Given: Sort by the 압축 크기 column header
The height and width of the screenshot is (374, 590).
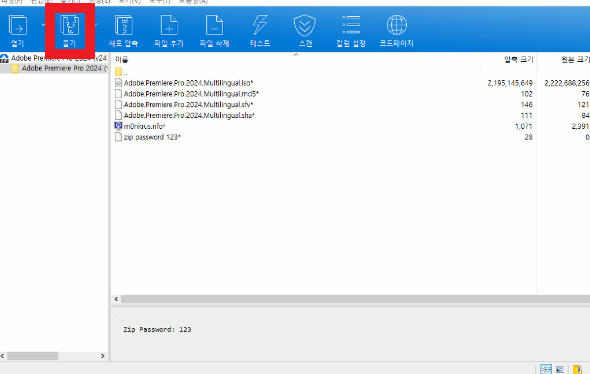Looking at the screenshot, I should coord(519,59).
